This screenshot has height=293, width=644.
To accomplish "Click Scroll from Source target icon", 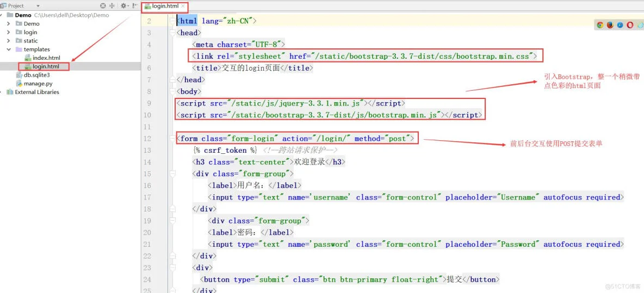I will (103, 6).
